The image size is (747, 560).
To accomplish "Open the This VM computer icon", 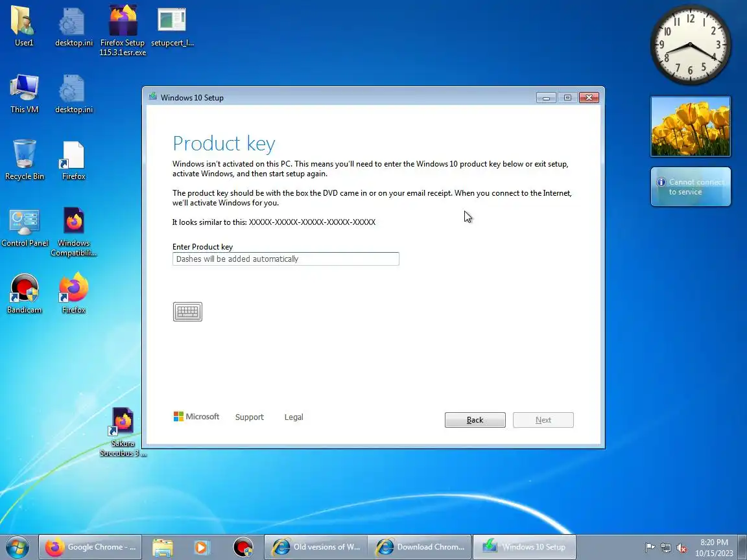I will click(24, 93).
